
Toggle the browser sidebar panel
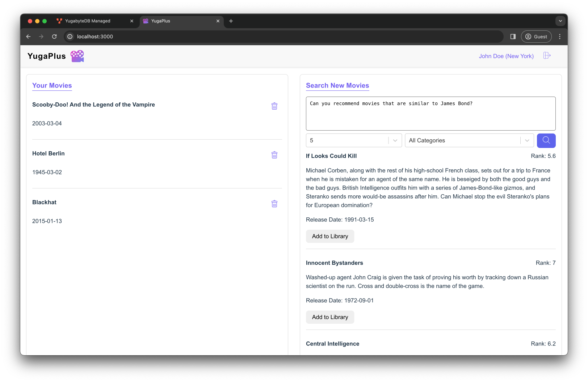point(513,37)
